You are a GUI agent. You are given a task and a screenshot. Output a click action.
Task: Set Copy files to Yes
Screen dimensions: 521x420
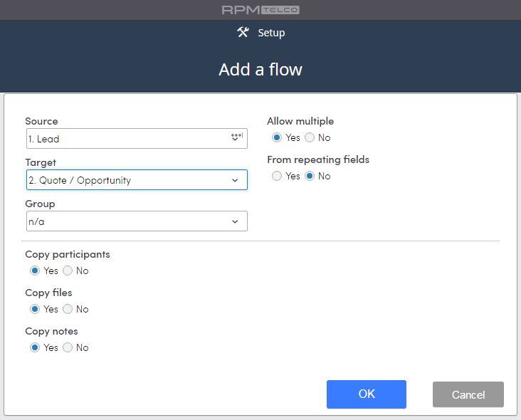click(x=35, y=309)
